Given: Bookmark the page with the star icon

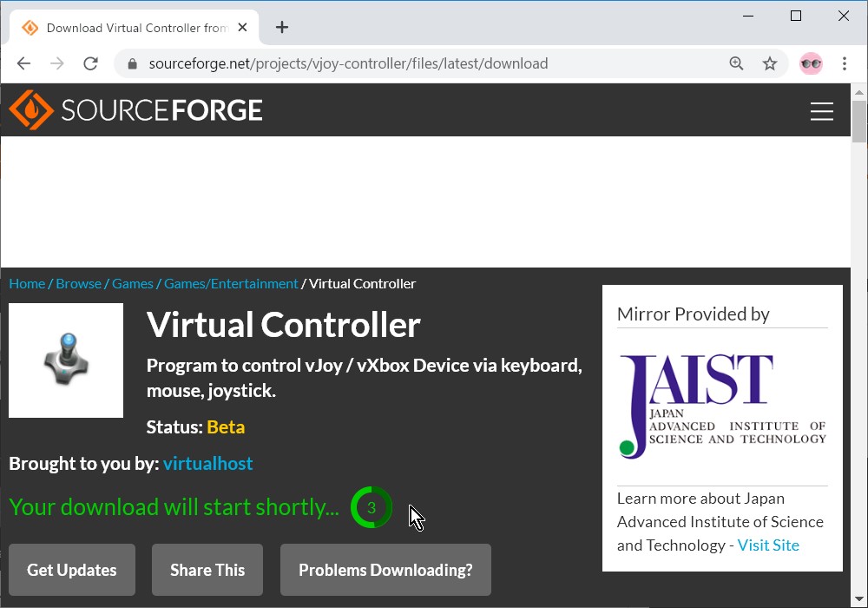Looking at the screenshot, I should [769, 63].
